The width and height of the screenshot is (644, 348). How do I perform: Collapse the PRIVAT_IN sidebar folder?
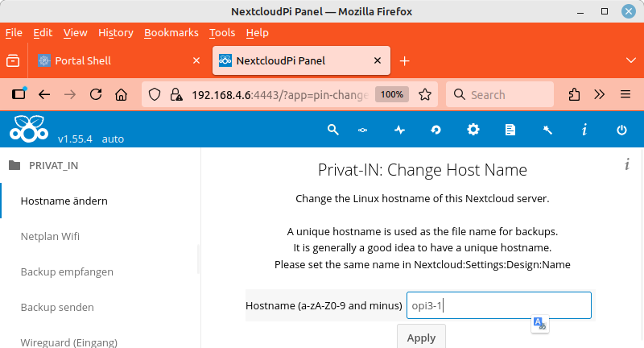coord(14,166)
